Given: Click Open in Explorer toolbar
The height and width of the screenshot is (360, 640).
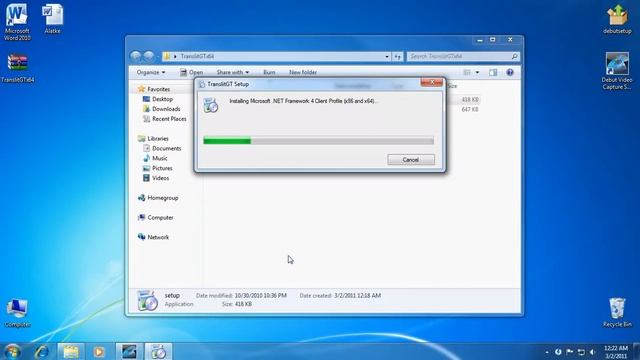Looking at the screenshot, I should coord(191,72).
